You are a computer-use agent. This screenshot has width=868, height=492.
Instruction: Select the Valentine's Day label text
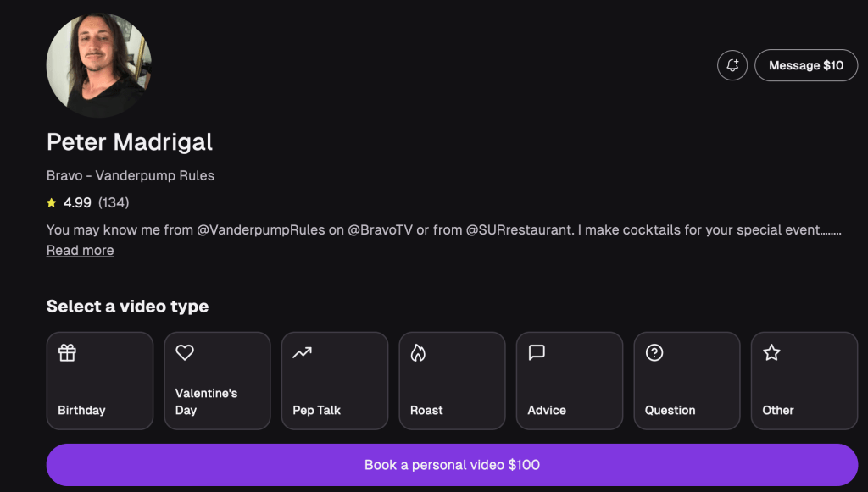206,401
